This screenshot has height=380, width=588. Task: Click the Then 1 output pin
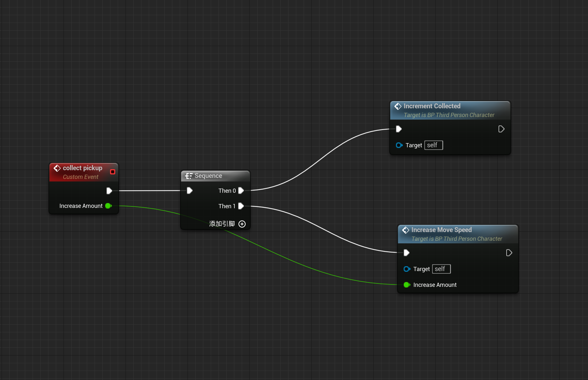click(241, 206)
